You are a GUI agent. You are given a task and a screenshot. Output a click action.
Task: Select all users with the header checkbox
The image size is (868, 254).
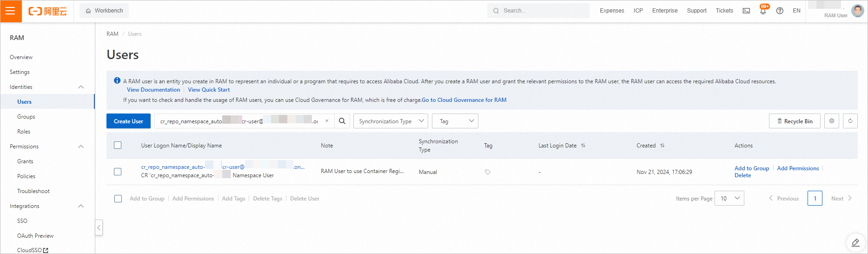click(118, 146)
